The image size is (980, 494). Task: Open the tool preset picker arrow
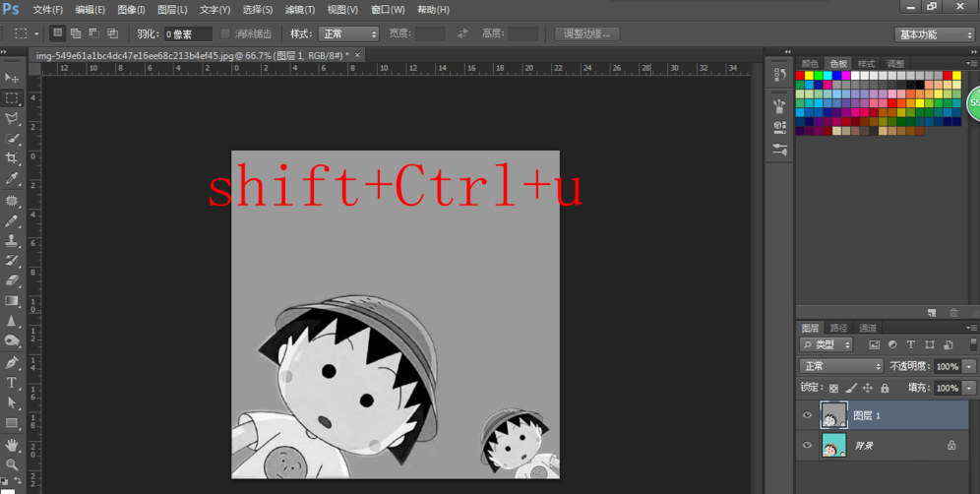[x=36, y=33]
